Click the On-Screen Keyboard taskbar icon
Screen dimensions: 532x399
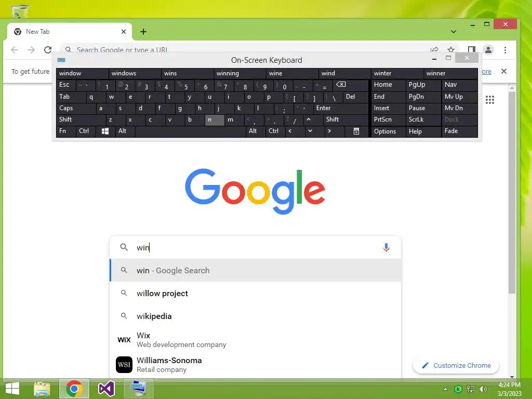point(138,389)
